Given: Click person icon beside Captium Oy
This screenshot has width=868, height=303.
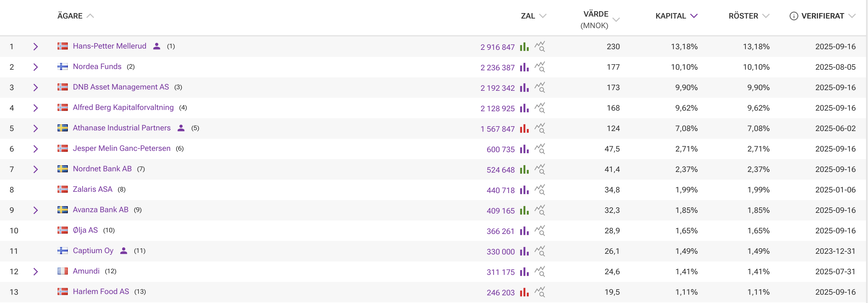Looking at the screenshot, I should [124, 251].
